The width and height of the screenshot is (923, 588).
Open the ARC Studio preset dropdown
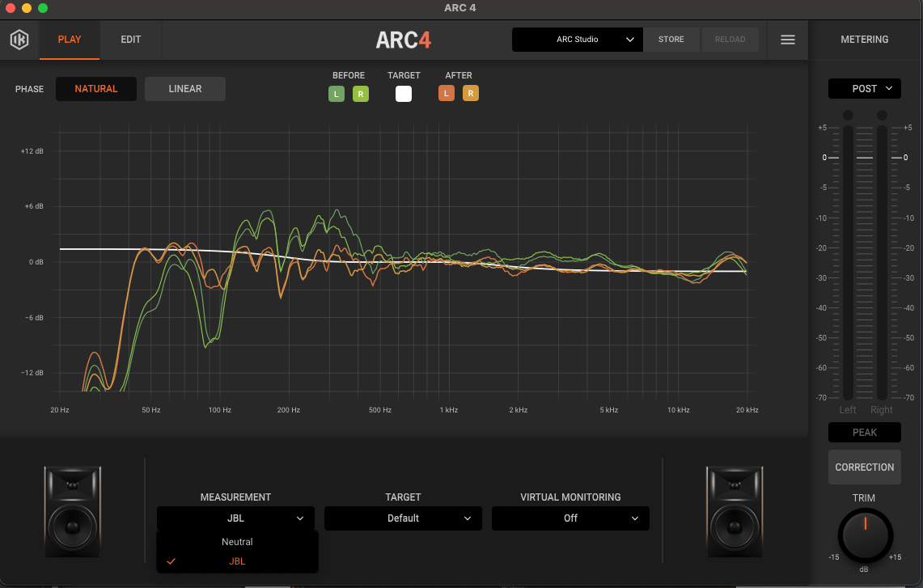pos(577,40)
